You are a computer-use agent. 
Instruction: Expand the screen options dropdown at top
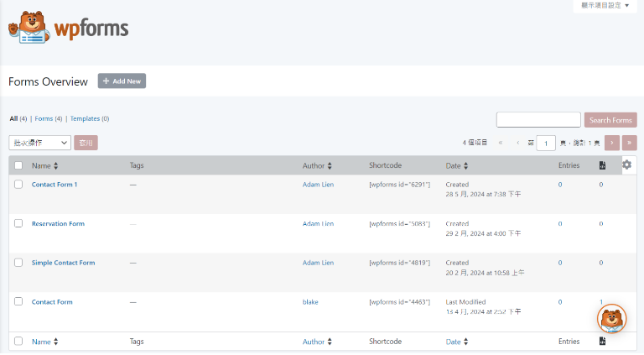tap(605, 5)
